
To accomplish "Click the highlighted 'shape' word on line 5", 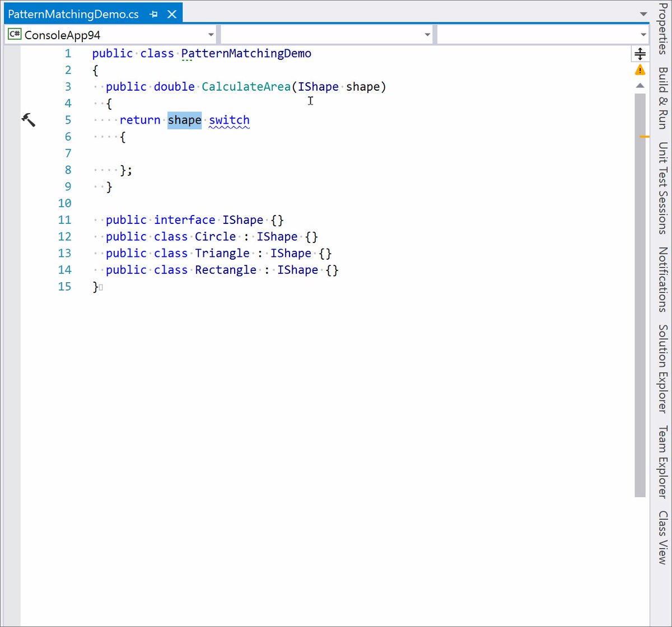I will (184, 120).
